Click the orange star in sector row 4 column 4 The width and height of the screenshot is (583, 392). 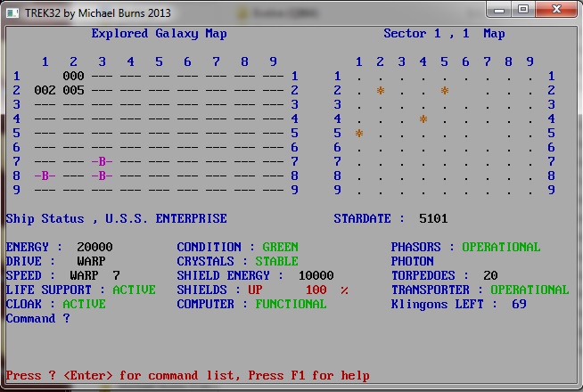click(x=423, y=118)
